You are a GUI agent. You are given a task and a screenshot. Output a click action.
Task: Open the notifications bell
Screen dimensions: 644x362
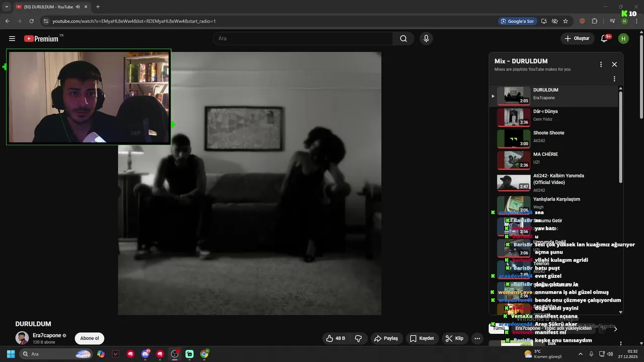coord(605,39)
